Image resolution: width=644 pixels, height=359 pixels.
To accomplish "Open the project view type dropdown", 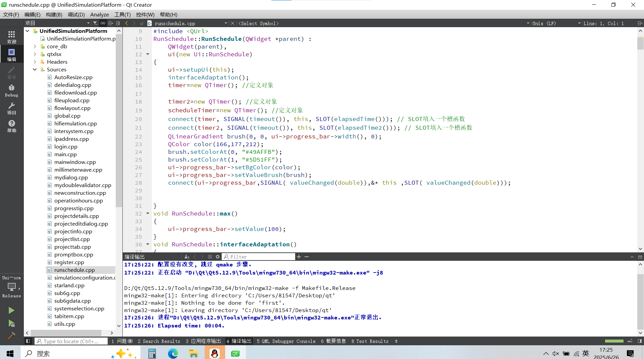I will [x=58, y=23].
